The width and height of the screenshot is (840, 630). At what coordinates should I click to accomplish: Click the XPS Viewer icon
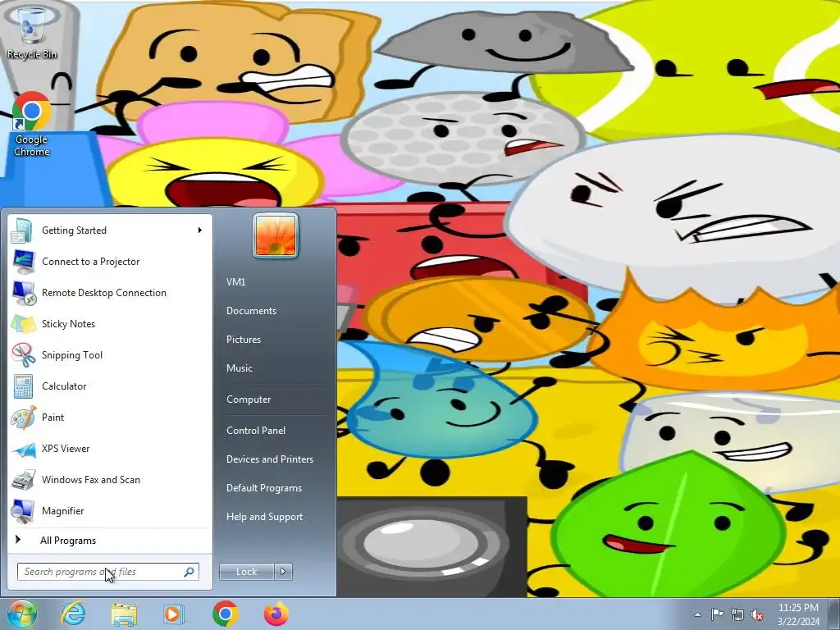[x=23, y=449]
